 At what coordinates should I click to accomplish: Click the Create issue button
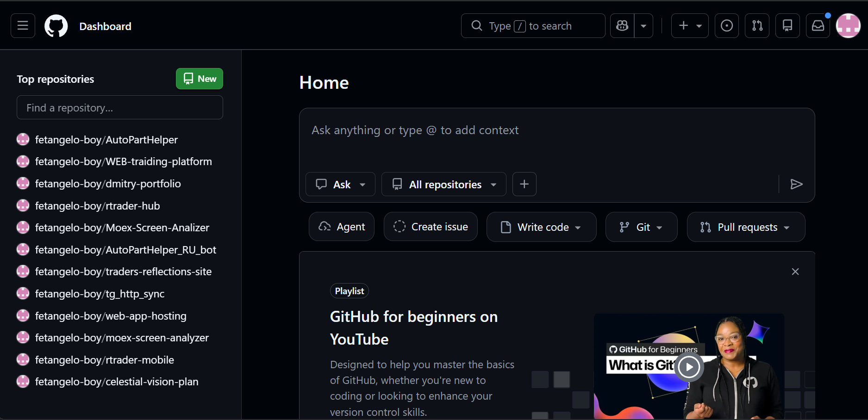(430, 226)
